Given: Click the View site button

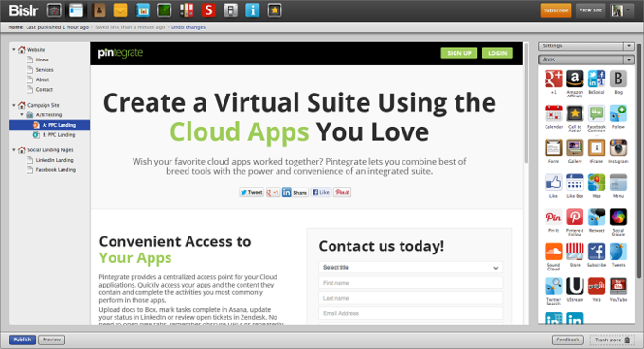Looking at the screenshot, I should (x=591, y=10).
